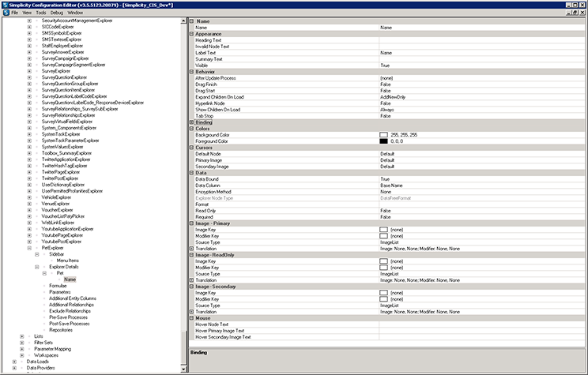Click the Hover Node Text value field
Viewport: 588px width, 375px height.
pyautogui.click(x=482, y=324)
